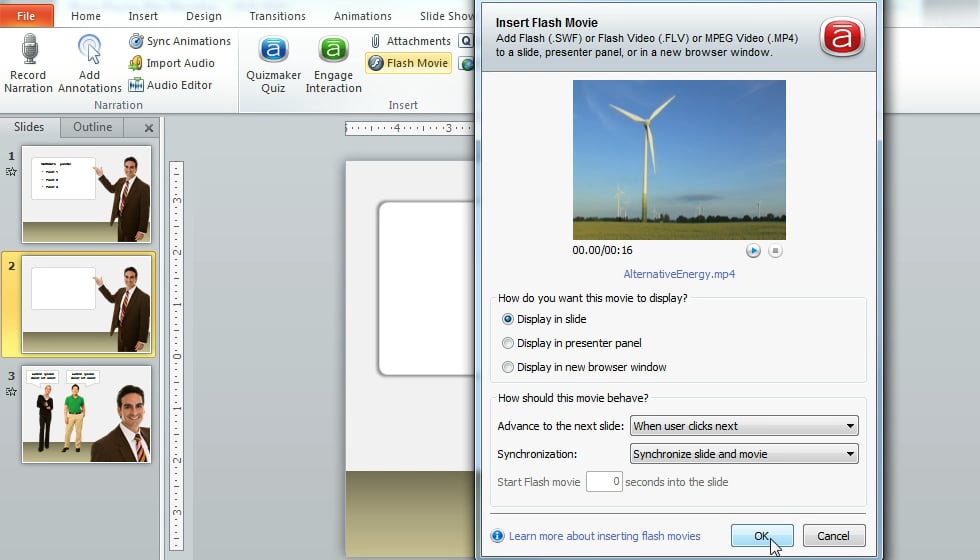Switch to the Insert ribbon tab

(x=143, y=16)
